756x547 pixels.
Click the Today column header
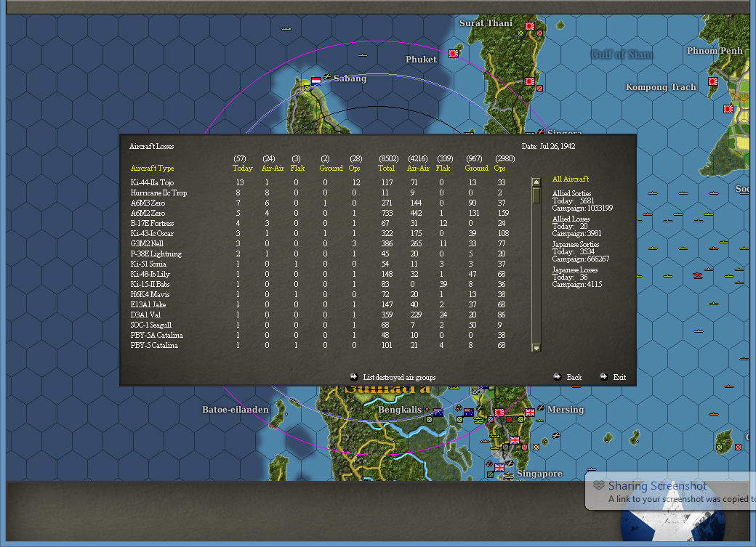[x=242, y=168]
